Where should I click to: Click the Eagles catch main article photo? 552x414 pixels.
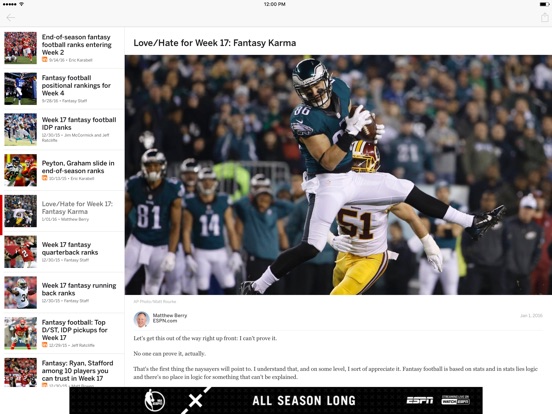(338, 175)
